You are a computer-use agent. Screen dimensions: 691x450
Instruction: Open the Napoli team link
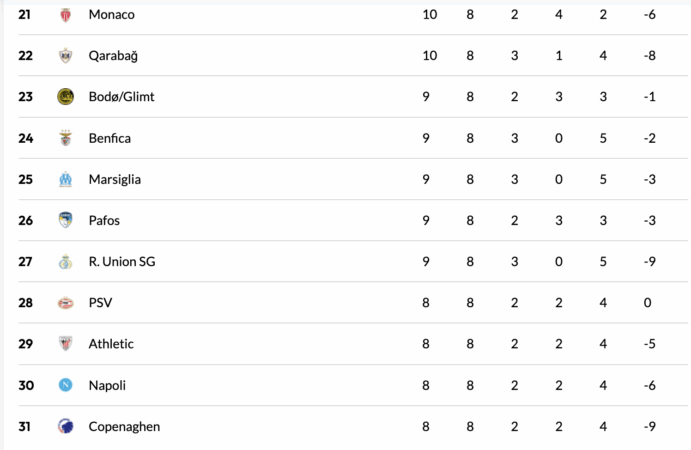tap(107, 385)
